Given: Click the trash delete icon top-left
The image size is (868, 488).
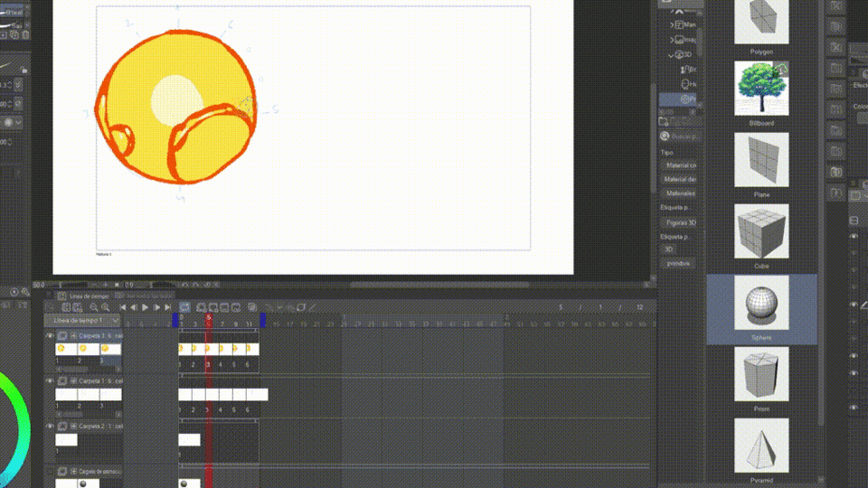Looking at the screenshot, I should click(x=25, y=35).
